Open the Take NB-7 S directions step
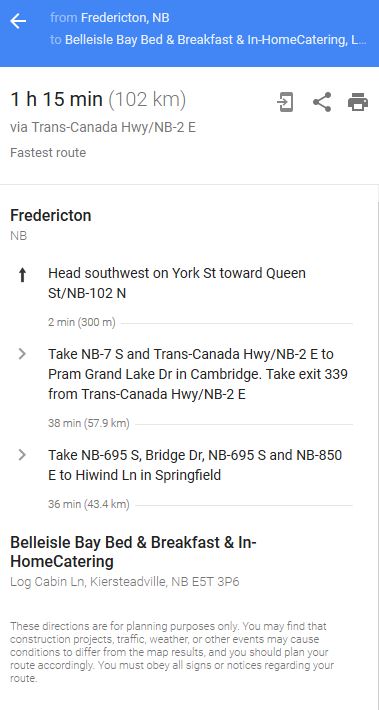379x710 pixels. coord(198,374)
